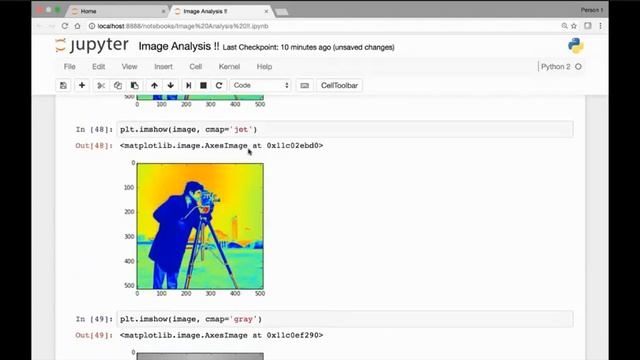Viewport: 640px width, 360px height.
Task: Go back in browser history
Action: pyautogui.click(x=40, y=26)
